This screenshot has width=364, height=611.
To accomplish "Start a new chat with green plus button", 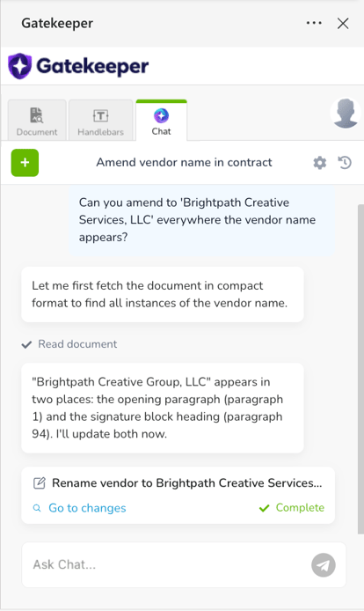I will pyautogui.click(x=25, y=163).
